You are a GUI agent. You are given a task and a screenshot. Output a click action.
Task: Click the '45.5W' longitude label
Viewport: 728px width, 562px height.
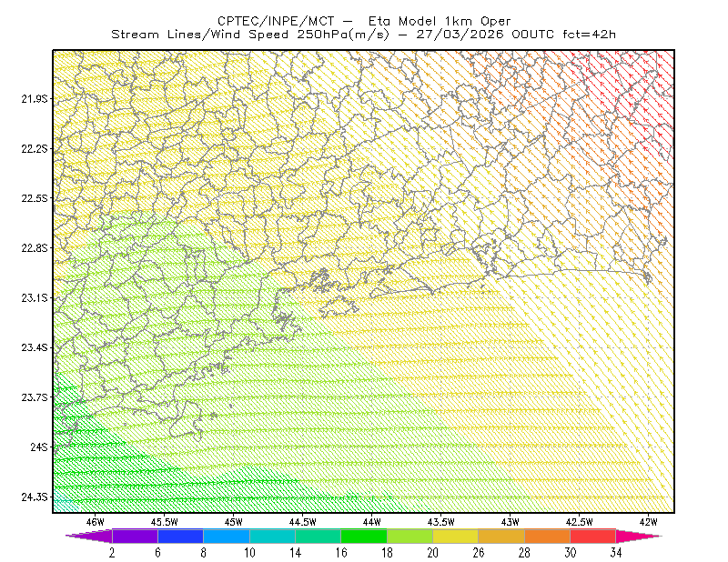coord(165,522)
